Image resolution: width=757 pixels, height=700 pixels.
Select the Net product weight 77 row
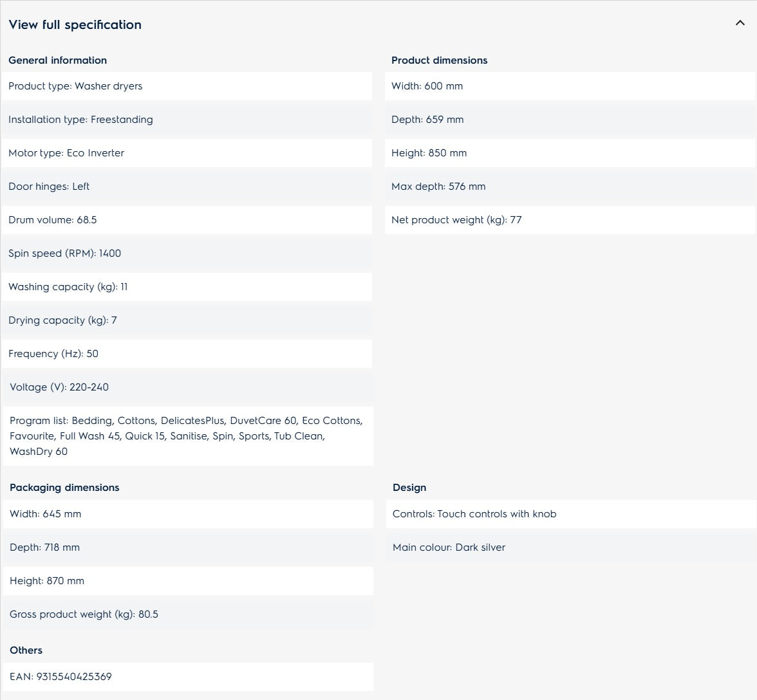pyautogui.click(x=570, y=220)
